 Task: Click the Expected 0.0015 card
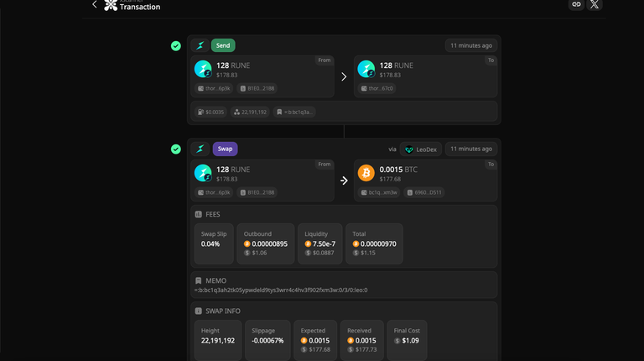point(315,341)
